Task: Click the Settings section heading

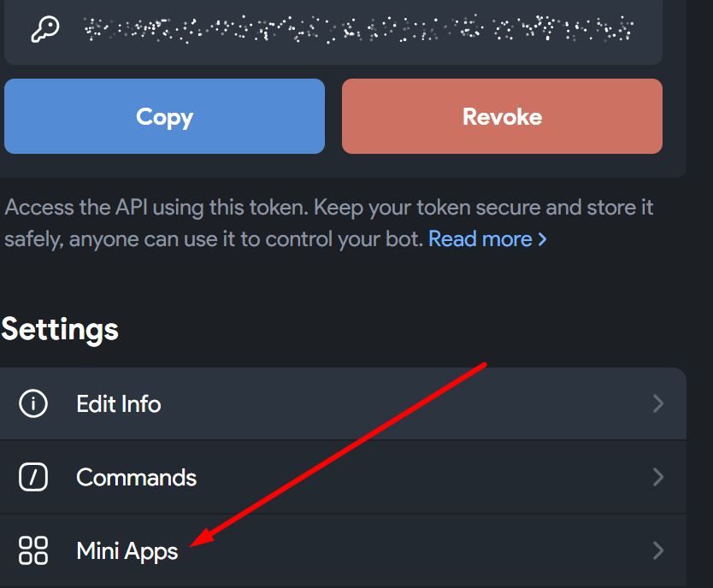Action: [60, 329]
